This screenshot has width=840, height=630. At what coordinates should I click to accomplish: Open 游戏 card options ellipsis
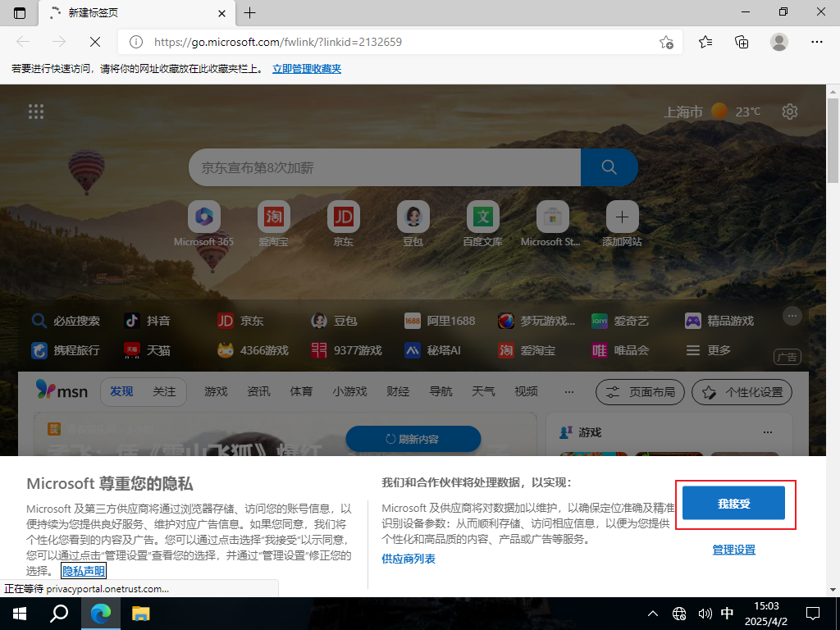pyautogui.click(x=768, y=431)
